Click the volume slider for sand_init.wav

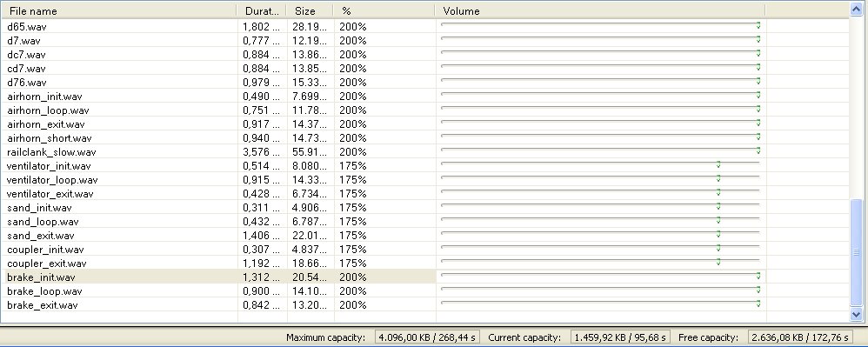pos(600,206)
